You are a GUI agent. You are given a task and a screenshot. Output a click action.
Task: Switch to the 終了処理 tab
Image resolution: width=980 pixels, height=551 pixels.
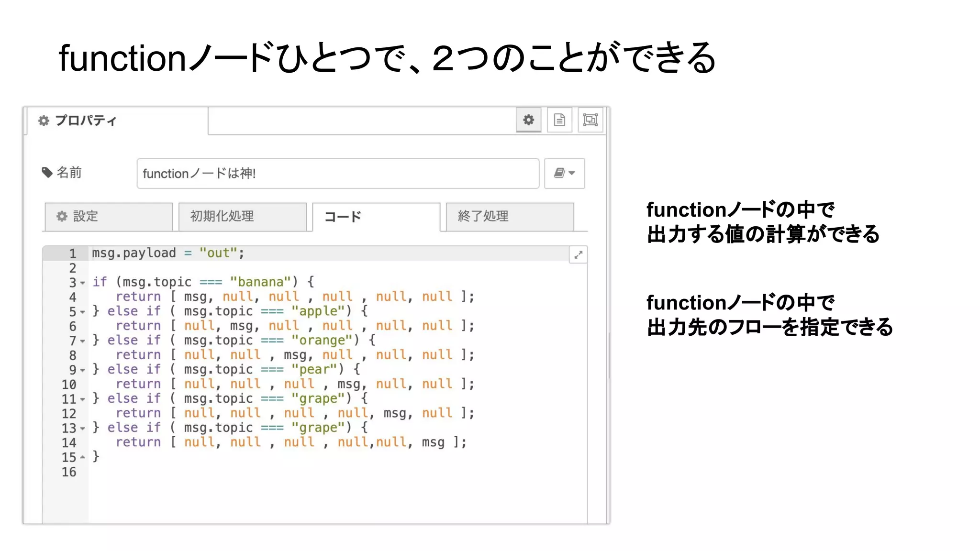pos(510,217)
